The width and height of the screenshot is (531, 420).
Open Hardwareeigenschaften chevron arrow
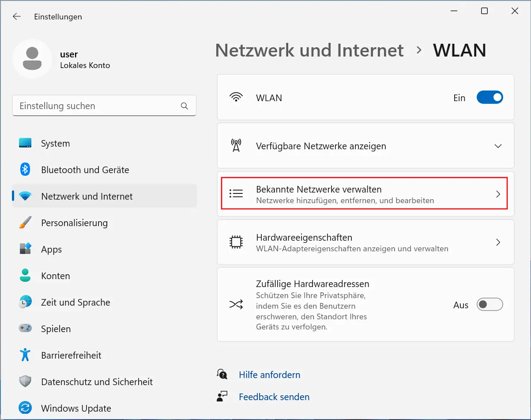498,242
